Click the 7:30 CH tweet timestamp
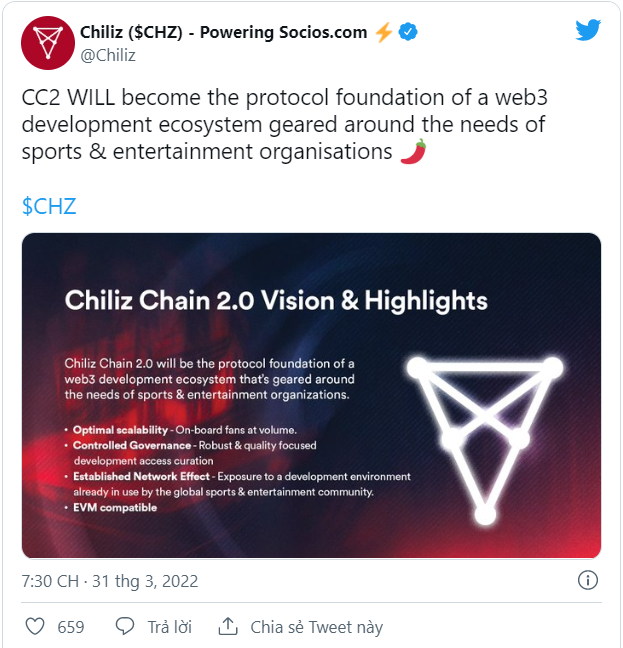The image size is (623, 648). tap(110, 581)
